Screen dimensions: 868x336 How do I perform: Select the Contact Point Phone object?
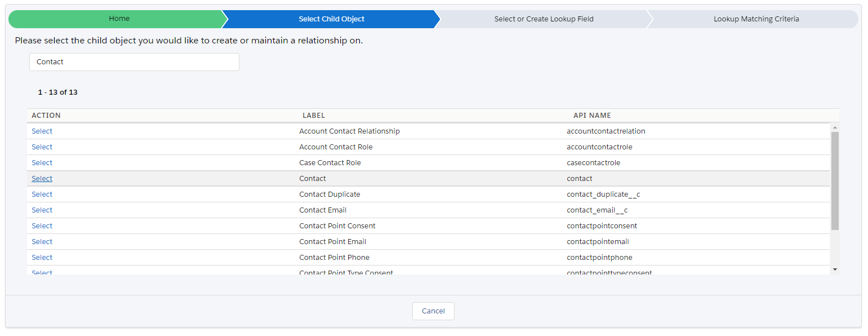42,258
